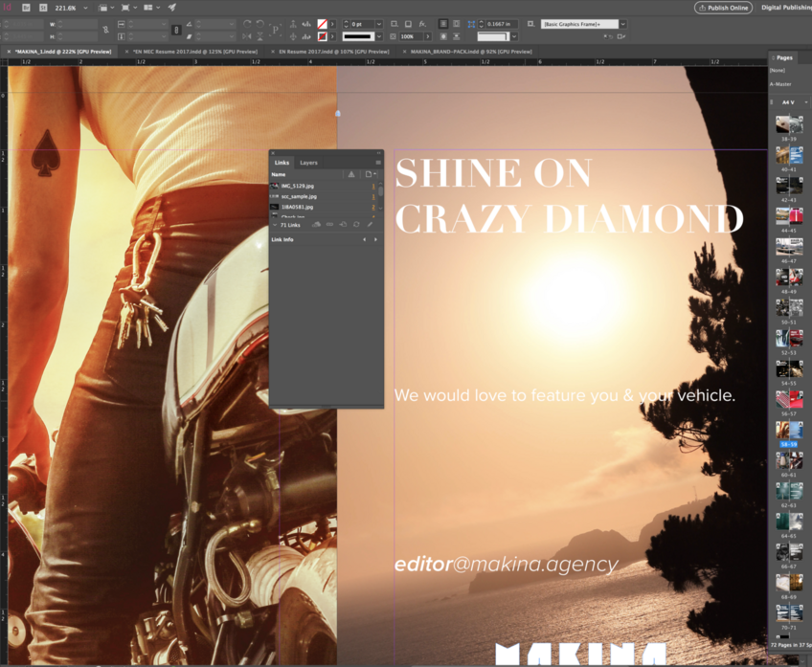Switch to the MAKINA_1.indd document tab
This screenshot has width=812, height=667.
point(62,52)
